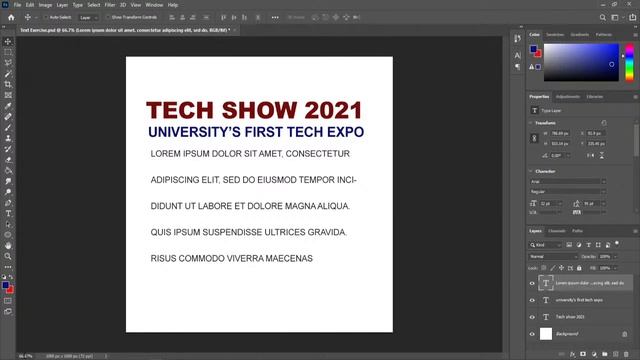Select the Eyedropper tool
Image resolution: width=640 pixels, height=360 pixels.
click(8, 106)
